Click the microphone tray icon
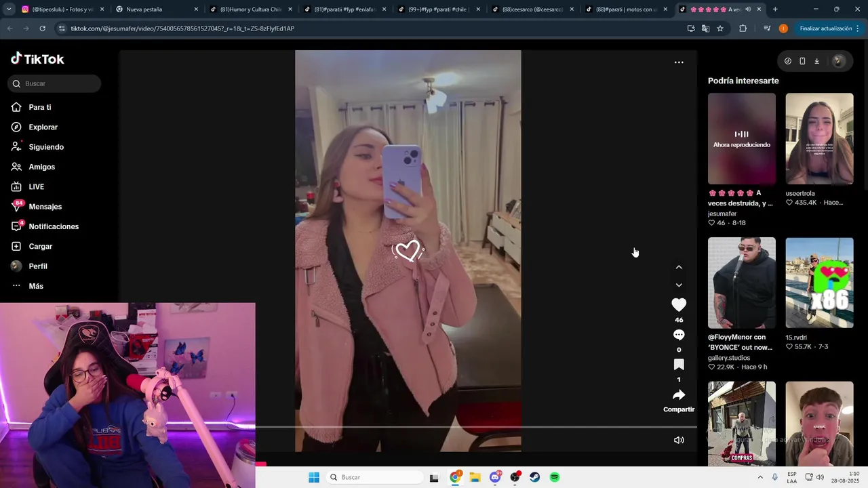Screen dimensions: 868x488 774,477
